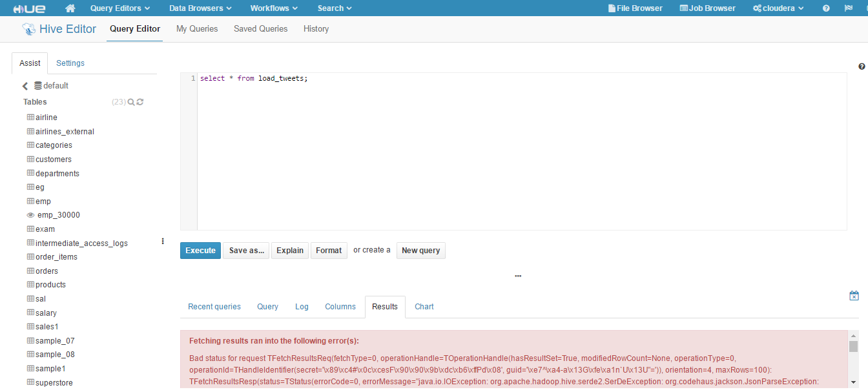Open Job Browser
The image size is (868, 392).
(x=708, y=8)
